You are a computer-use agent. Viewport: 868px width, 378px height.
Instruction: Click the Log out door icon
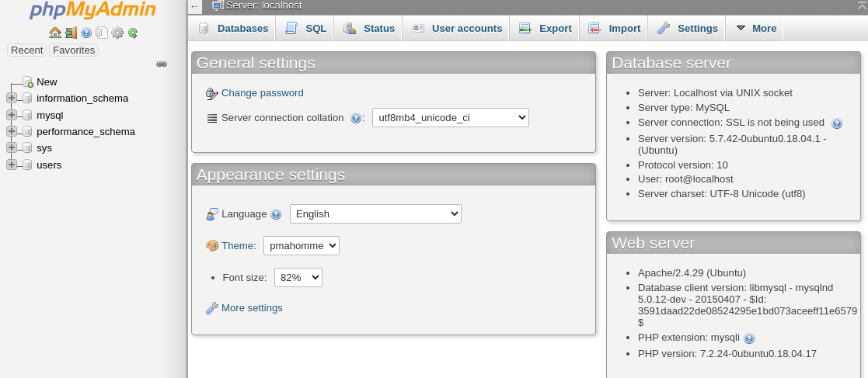pyautogui.click(x=71, y=33)
